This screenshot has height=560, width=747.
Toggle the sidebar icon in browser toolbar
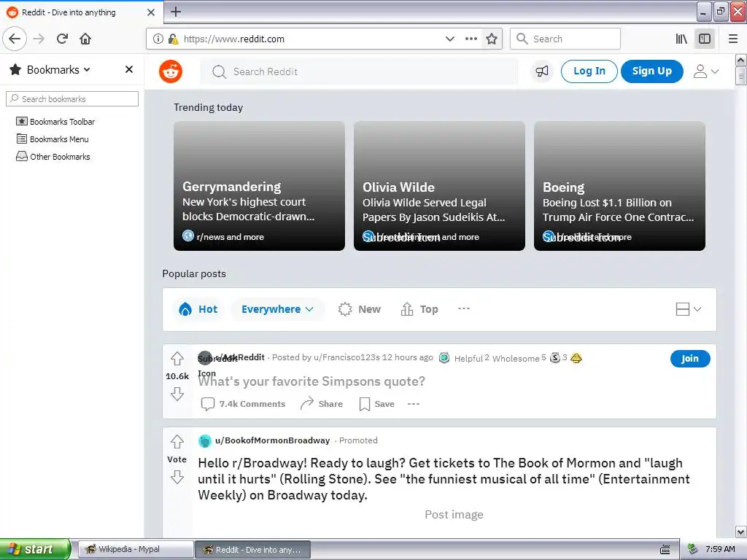705,39
